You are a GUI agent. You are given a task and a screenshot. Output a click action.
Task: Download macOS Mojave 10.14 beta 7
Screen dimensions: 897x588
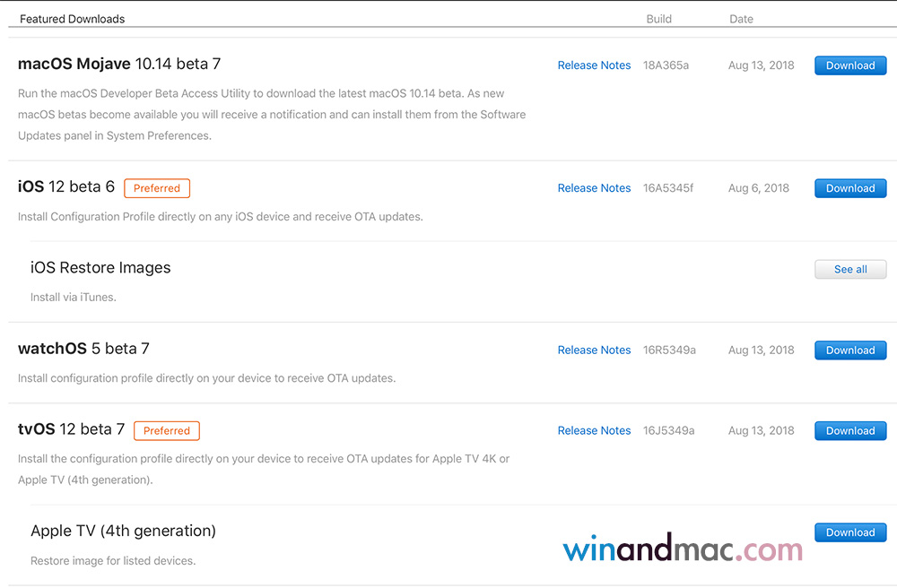(x=849, y=65)
